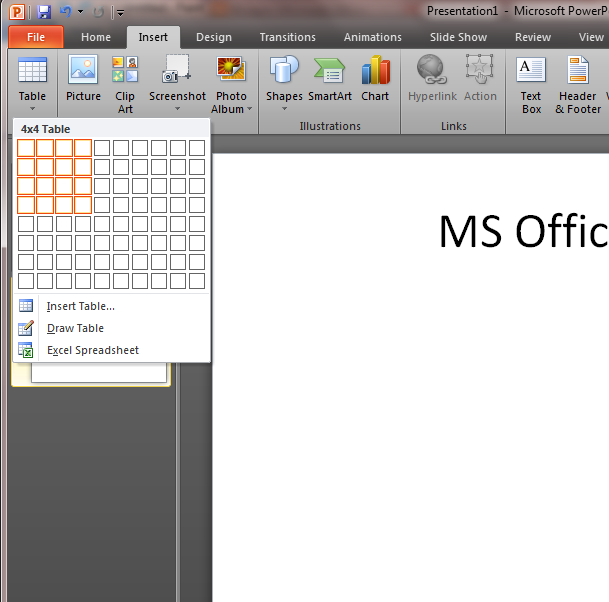Screen dimensions: 609x602
Task: Choose Excel Spreadsheet menu entry
Action: tap(113, 350)
